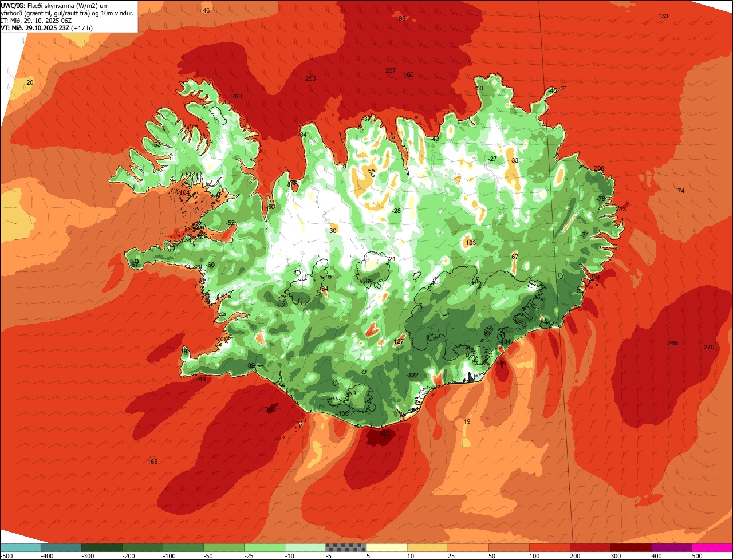Click the '46' value at the top of the map
The image size is (733, 560).
coord(206,10)
